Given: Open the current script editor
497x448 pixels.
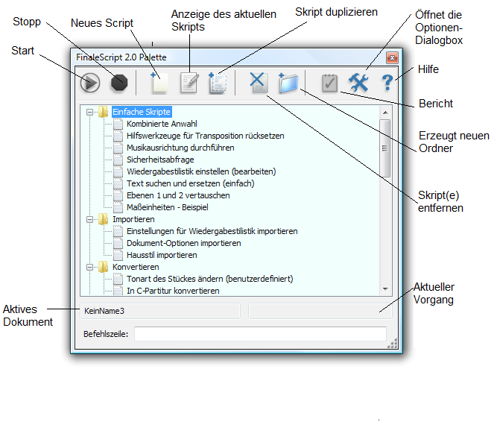Looking at the screenshot, I should point(189,83).
